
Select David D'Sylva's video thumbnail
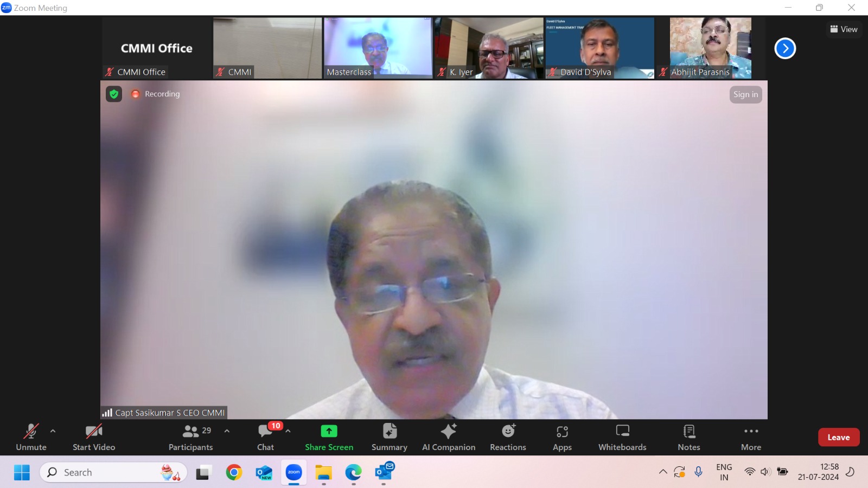(599, 48)
